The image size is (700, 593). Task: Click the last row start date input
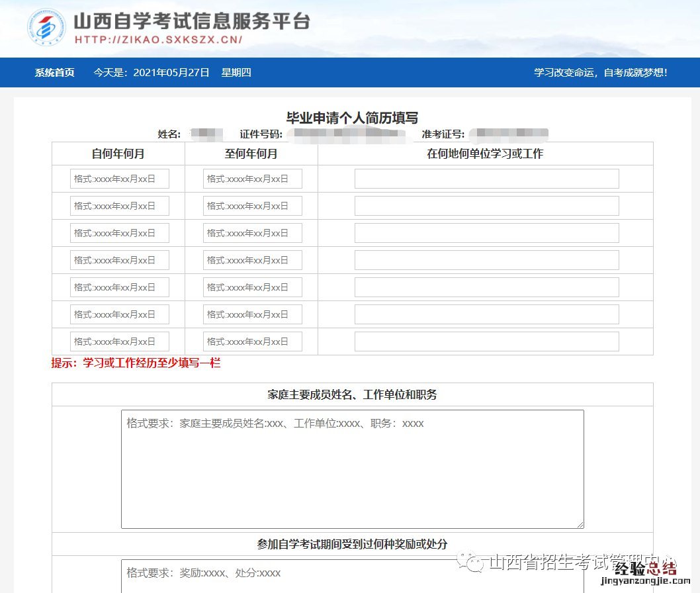(120, 342)
